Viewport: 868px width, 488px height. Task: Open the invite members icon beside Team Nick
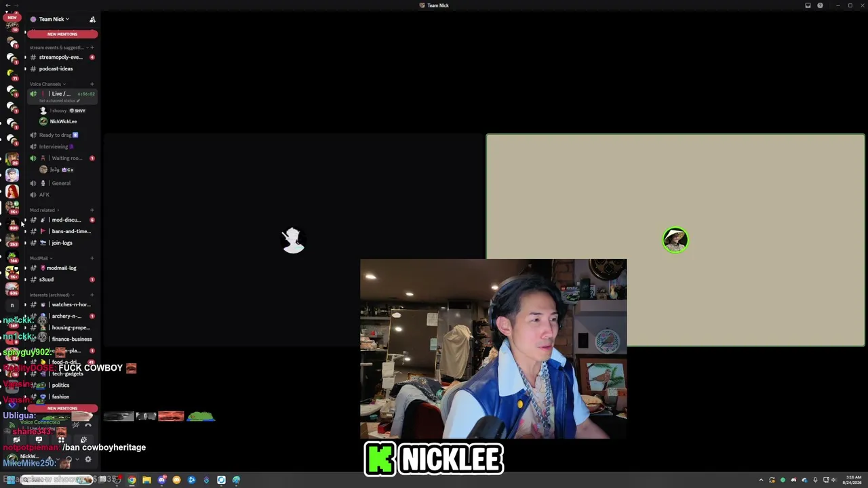click(x=92, y=19)
